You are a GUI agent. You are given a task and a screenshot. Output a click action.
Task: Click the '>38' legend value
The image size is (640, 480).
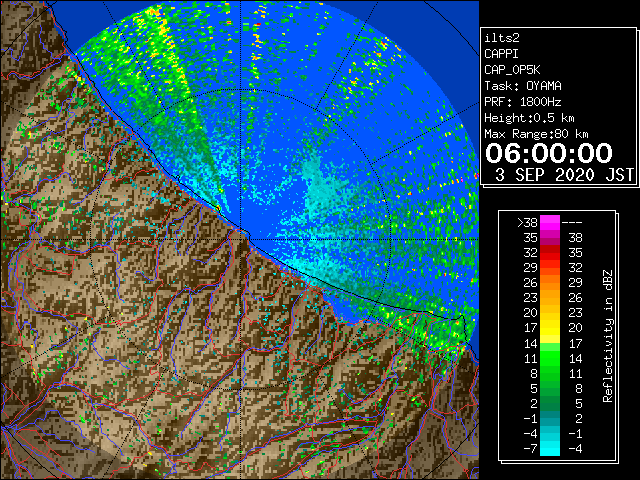tap(527, 223)
